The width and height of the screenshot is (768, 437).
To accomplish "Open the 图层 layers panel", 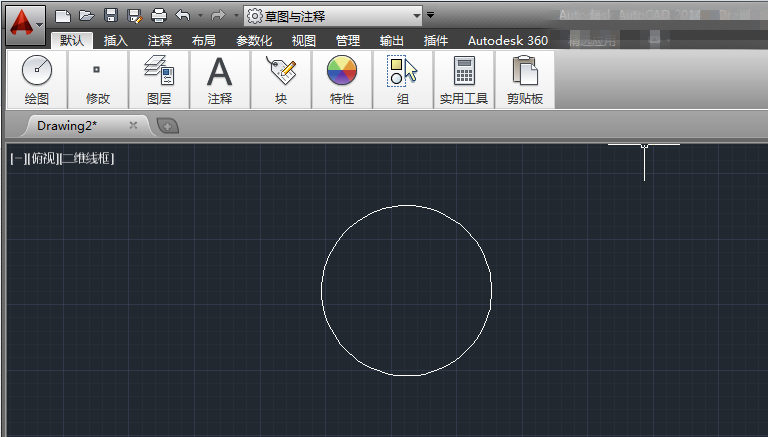I will click(159, 79).
